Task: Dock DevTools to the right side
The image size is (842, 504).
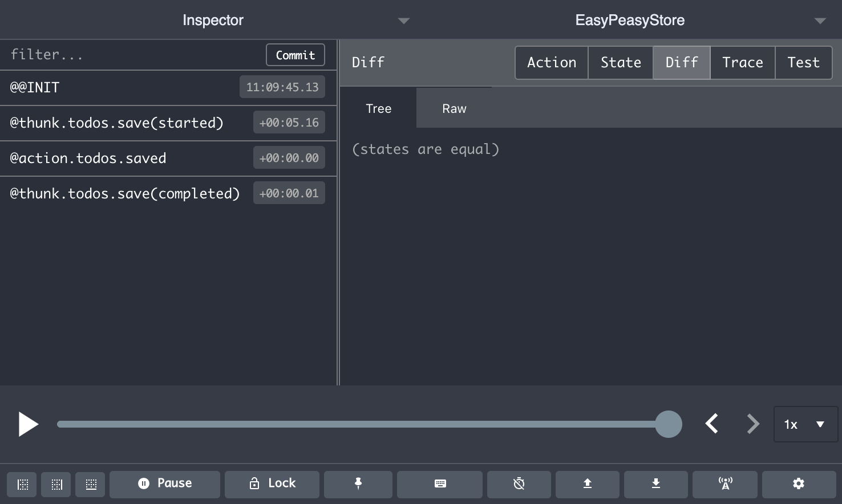Action: coord(56,484)
